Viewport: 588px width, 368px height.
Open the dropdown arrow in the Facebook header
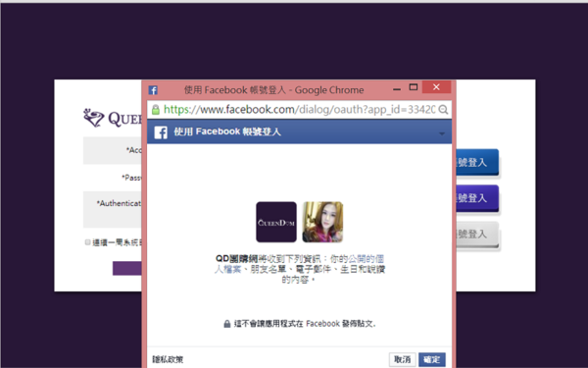click(x=442, y=133)
